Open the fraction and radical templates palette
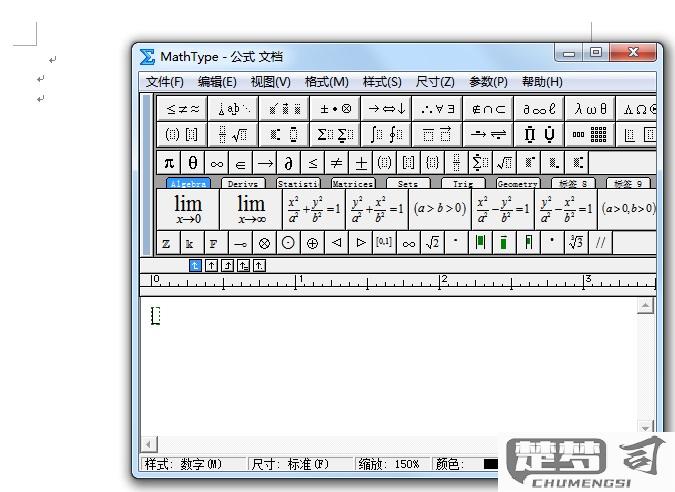675x492 pixels. 233,135
